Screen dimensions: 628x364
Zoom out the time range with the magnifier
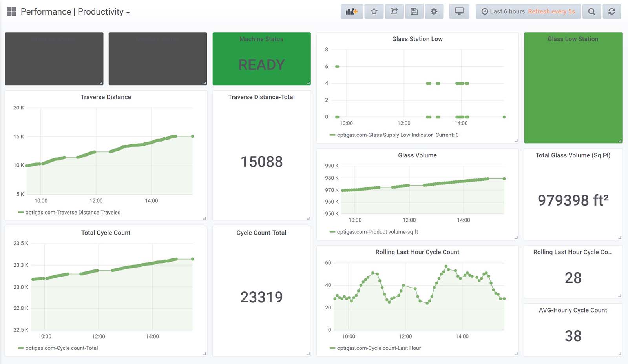click(592, 11)
